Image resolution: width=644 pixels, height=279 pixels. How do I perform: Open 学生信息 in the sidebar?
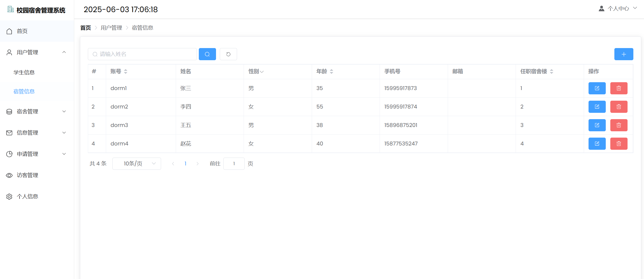coord(24,73)
